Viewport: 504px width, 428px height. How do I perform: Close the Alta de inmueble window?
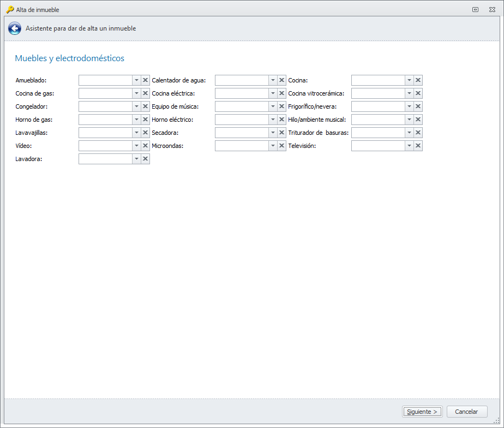(492, 10)
